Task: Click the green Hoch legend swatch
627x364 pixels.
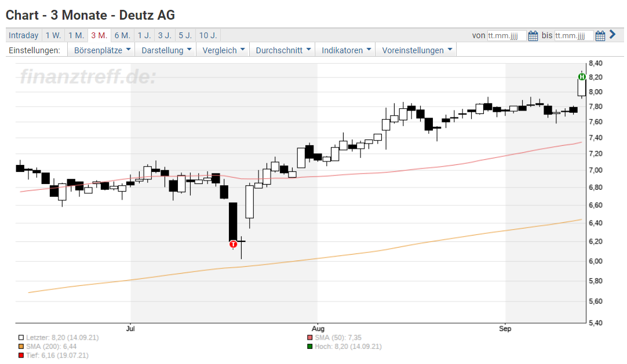Action: click(x=310, y=347)
